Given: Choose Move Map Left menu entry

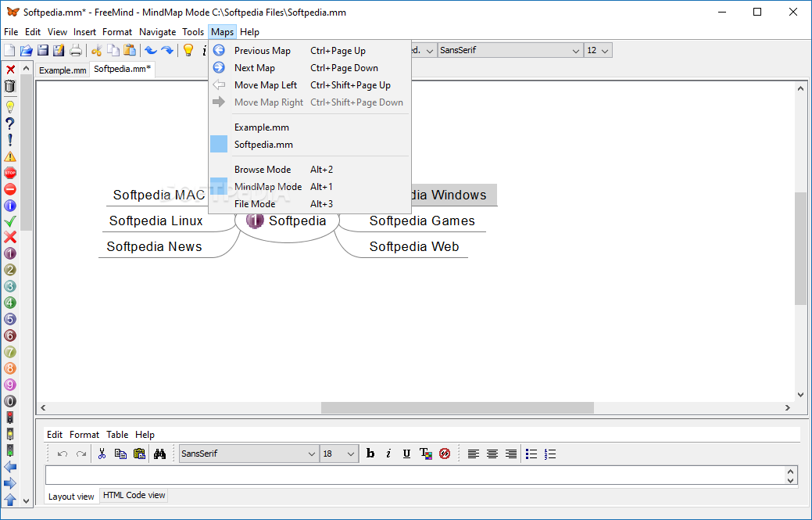Looking at the screenshot, I should 309,85.
